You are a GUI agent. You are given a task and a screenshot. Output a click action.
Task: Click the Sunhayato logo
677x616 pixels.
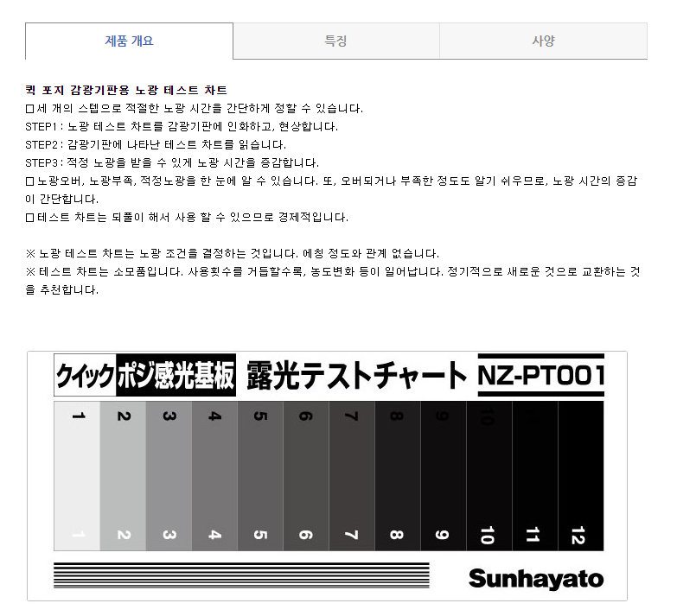click(535, 578)
